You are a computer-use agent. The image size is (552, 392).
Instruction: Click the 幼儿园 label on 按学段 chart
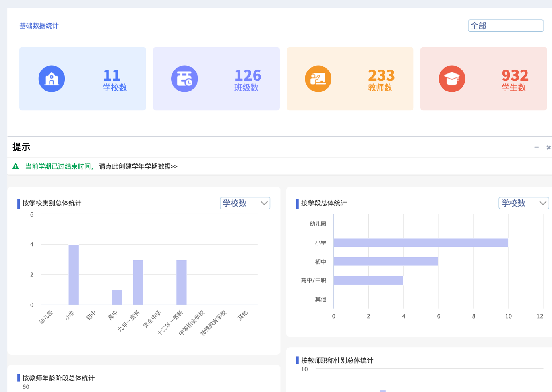tap(318, 224)
